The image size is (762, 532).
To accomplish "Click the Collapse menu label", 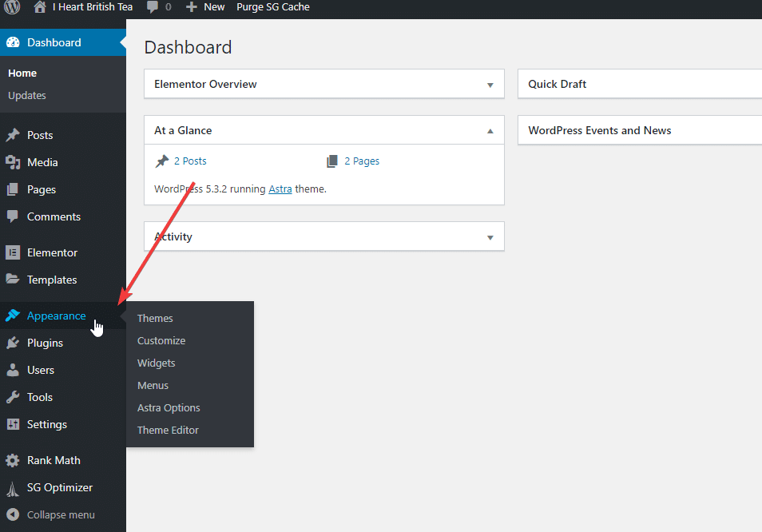I will click(61, 515).
